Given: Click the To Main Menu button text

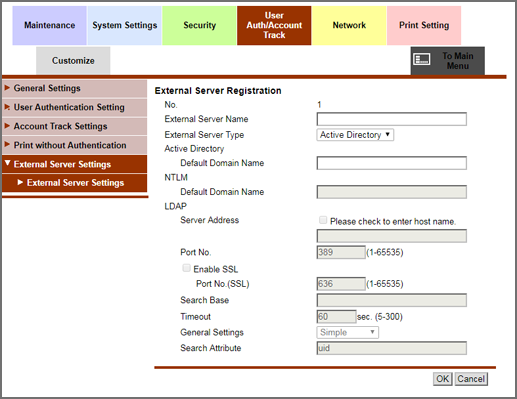Looking at the screenshot, I should pos(458,61).
